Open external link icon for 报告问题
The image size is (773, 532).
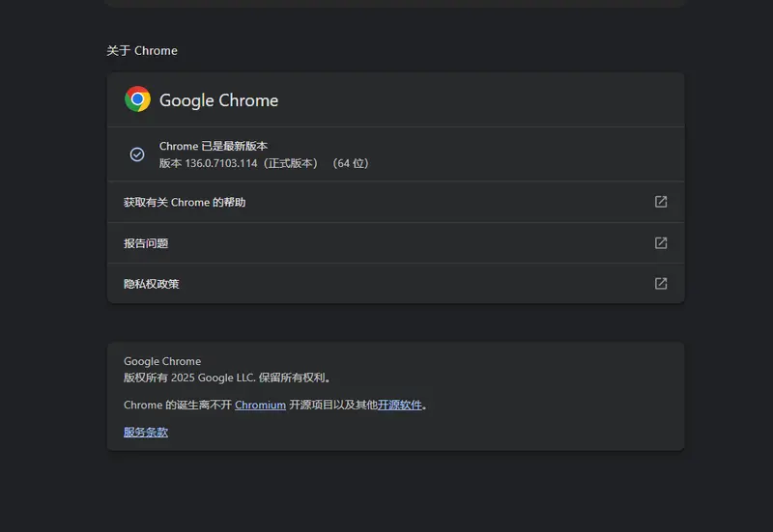(661, 243)
